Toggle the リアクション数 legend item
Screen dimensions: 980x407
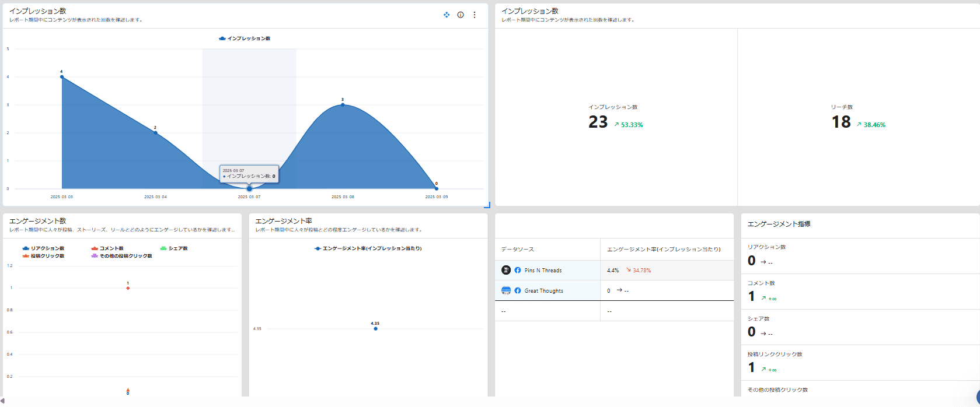point(43,248)
